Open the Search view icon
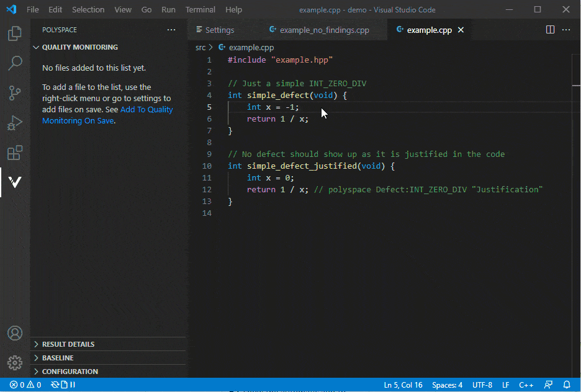Screen dimensions: 581x392 pos(15,63)
